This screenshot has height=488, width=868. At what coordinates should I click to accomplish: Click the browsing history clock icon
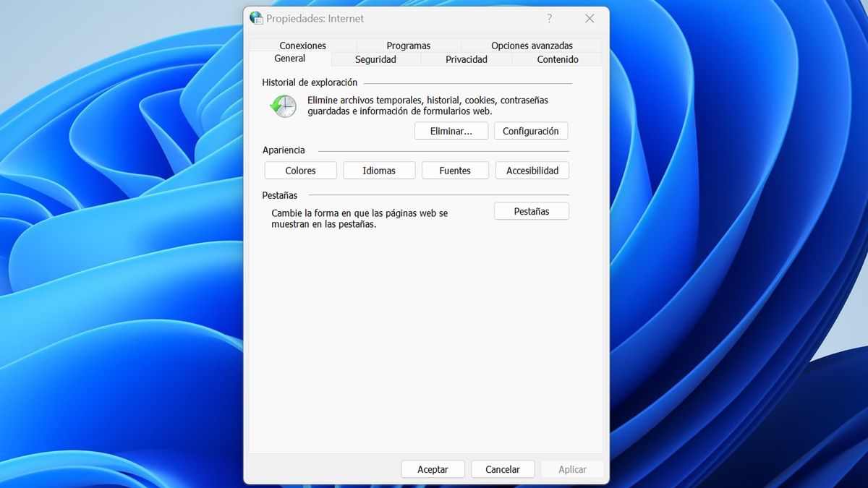pyautogui.click(x=282, y=106)
